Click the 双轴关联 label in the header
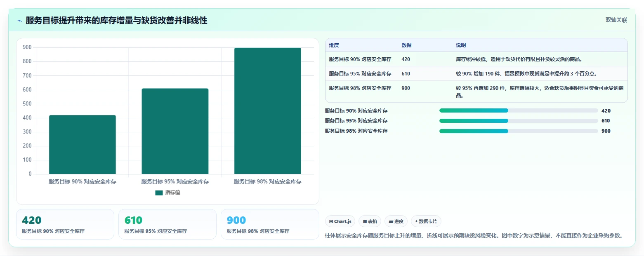Screen dimensions: 644x256 [x=616, y=20]
